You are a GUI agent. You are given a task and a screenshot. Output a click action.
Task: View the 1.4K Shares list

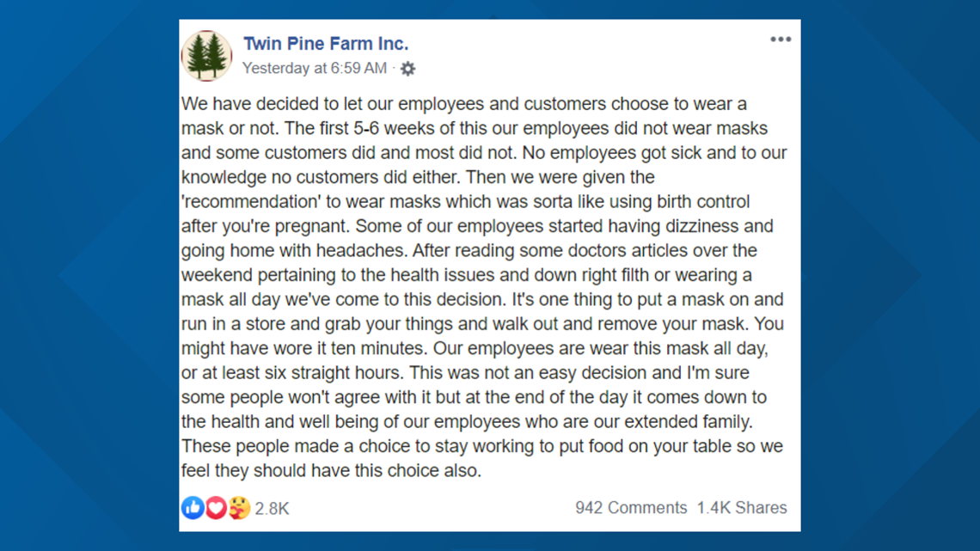point(742,507)
